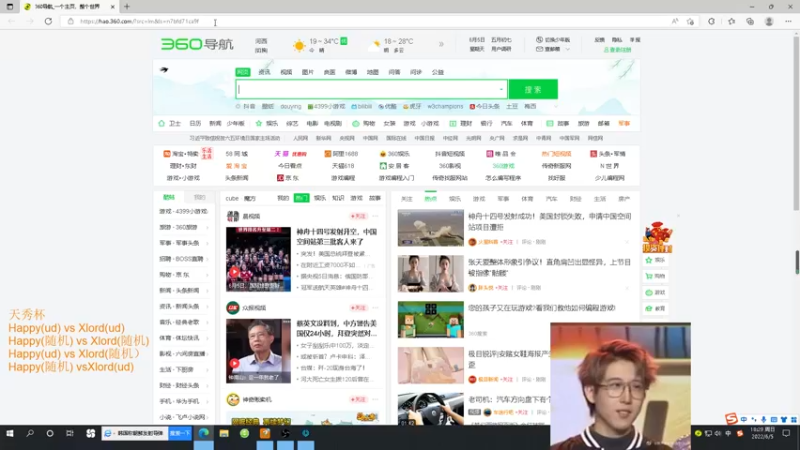This screenshot has width=800, height=450.
Task: Expand 旅游·360旅游 sidebar row arrow
Action: 207,228
